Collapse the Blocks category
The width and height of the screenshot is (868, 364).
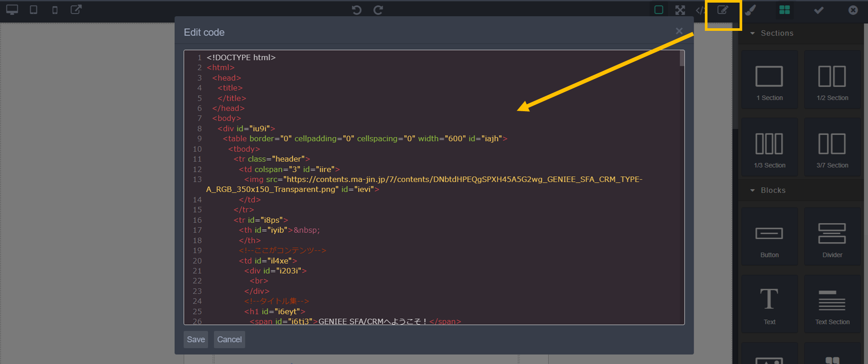753,191
